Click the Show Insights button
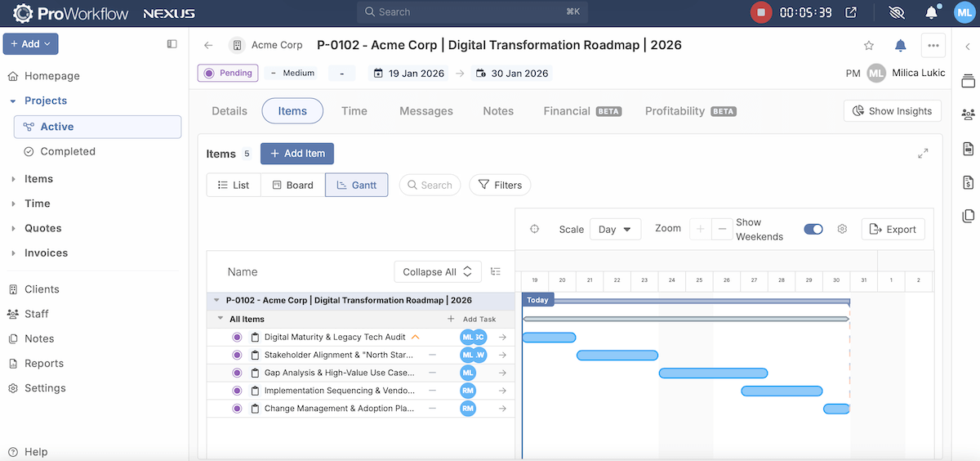This screenshot has height=461, width=980. (893, 111)
